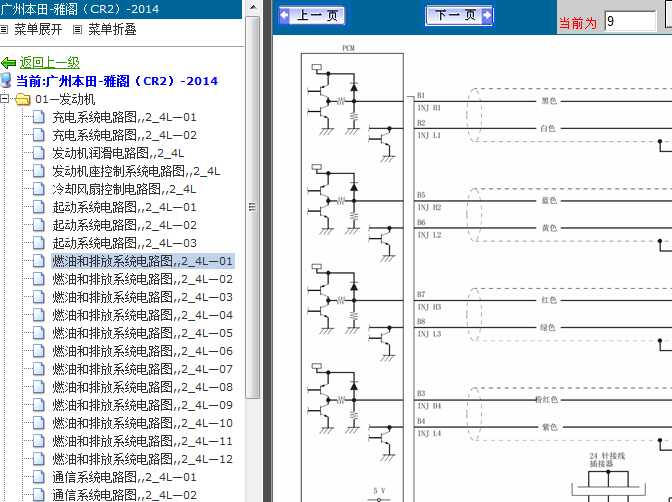
Task: Select highlighted 燃油和排放系统电路图,,2_4L—01
Action: pos(143,261)
